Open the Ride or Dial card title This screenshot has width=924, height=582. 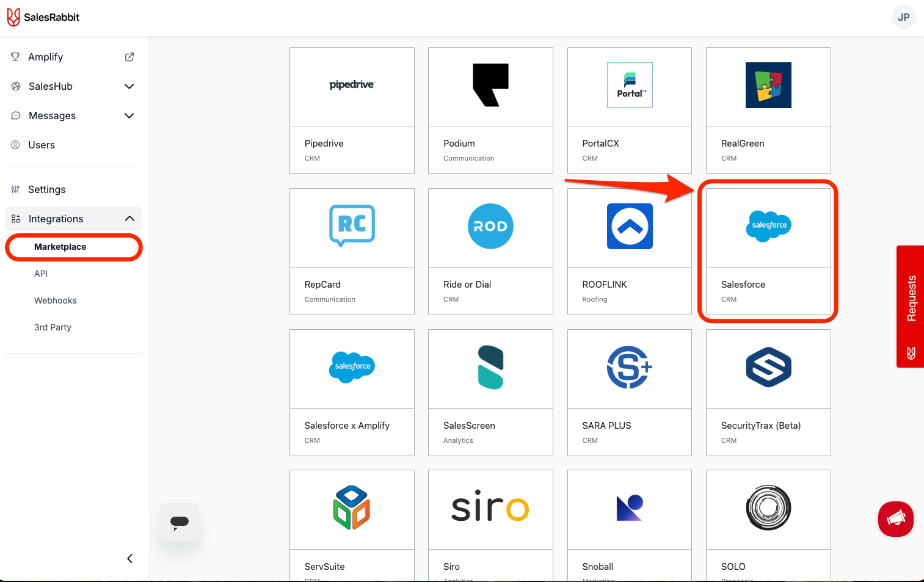pos(467,285)
